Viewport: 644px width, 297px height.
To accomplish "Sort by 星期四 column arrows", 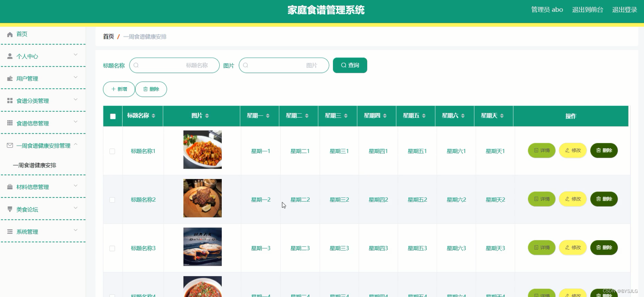I will (x=385, y=116).
